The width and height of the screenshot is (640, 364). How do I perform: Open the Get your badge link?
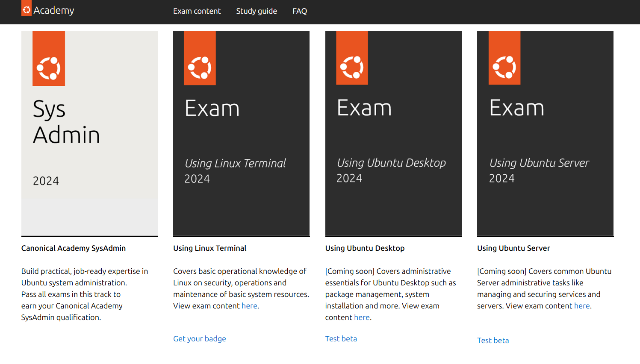(x=200, y=339)
